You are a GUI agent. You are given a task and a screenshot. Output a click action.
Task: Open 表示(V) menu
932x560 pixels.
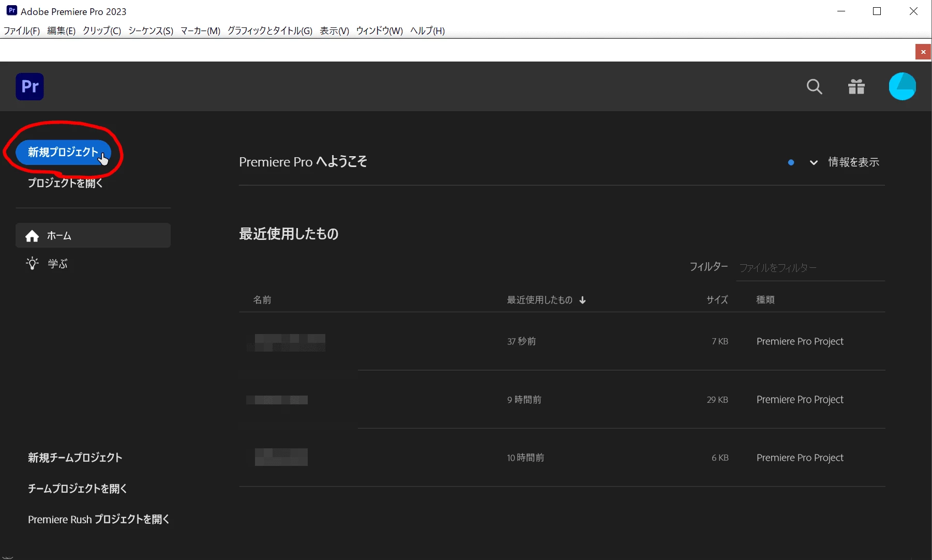[x=334, y=31]
